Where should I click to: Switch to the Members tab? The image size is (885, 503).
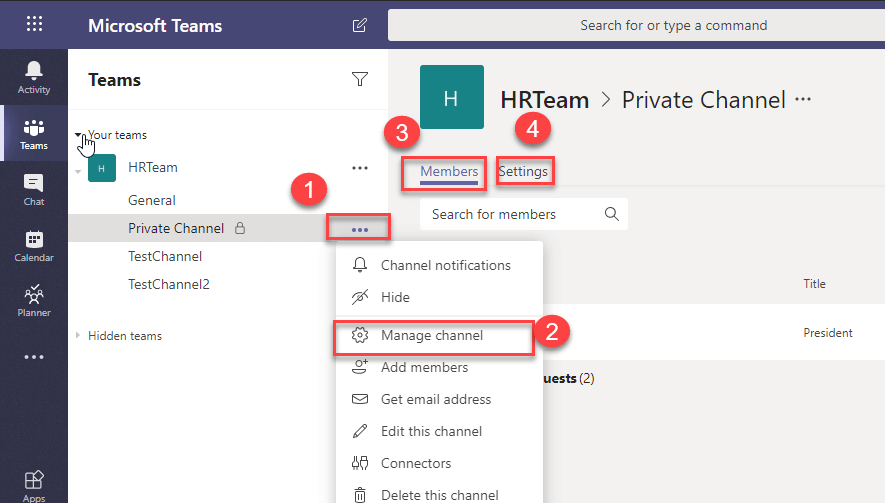coord(449,172)
